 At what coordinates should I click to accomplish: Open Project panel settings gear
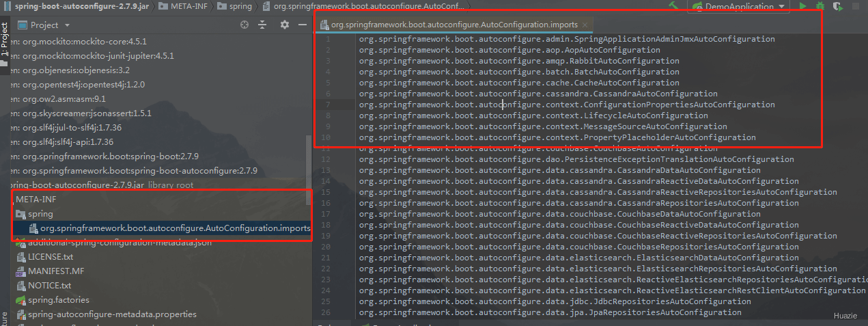coord(285,25)
